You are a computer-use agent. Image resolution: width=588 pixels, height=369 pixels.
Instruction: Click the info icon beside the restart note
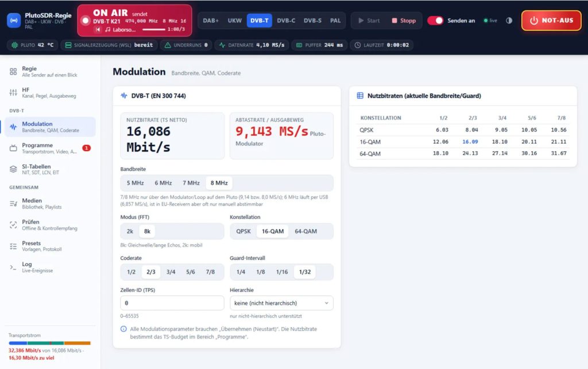(123, 329)
